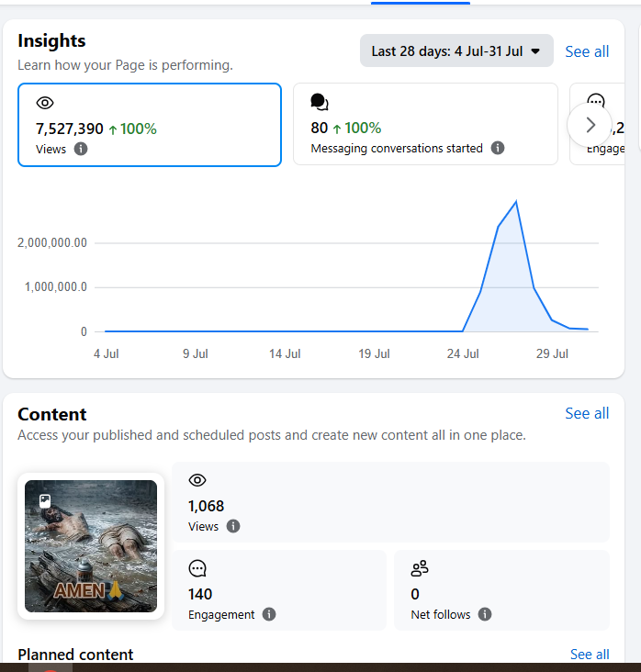Screen dimensions: 641x672
Task: Click info icon next to content Views label
Action: [x=233, y=526]
